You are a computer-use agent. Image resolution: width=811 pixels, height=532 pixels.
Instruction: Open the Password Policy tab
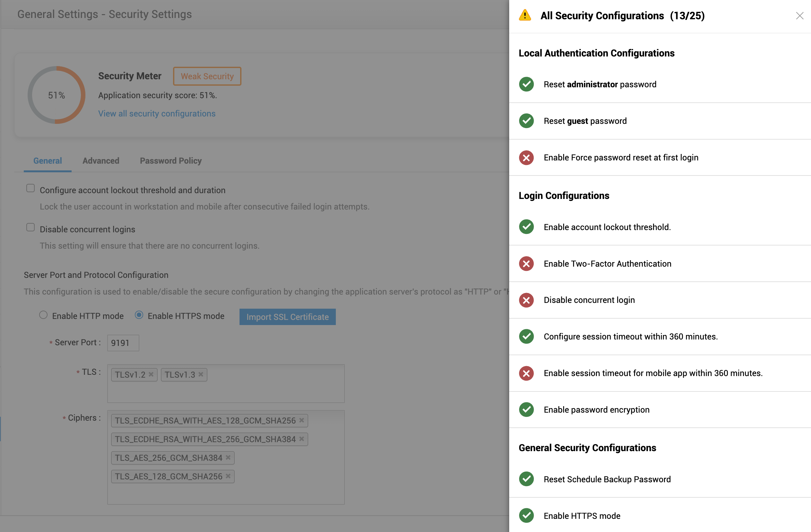coord(171,161)
